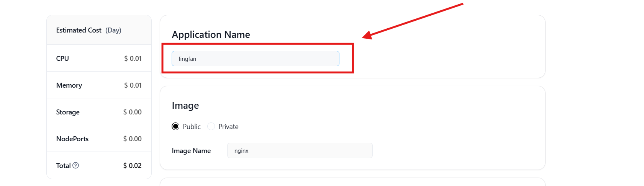Click the Storage $ 0.00 value
This screenshot has width=644, height=186.
click(x=133, y=112)
